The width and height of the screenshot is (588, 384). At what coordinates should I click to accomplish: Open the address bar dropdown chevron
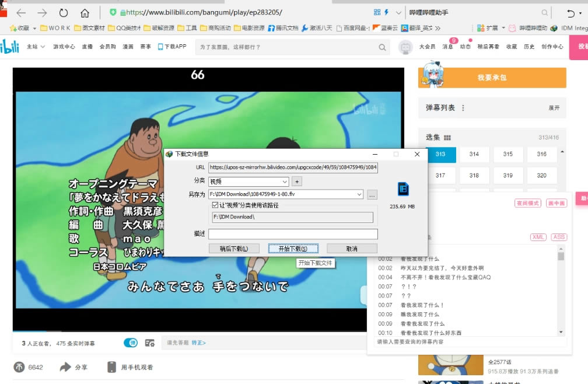click(x=398, y=13)
